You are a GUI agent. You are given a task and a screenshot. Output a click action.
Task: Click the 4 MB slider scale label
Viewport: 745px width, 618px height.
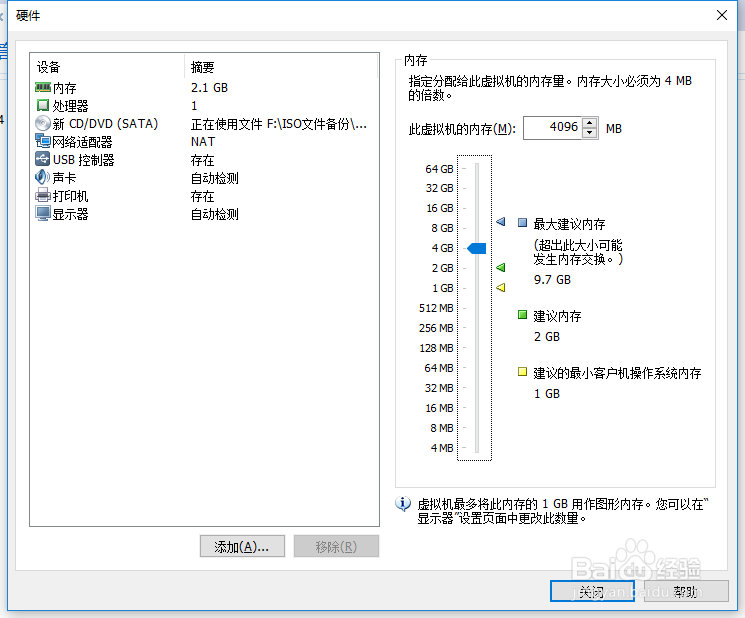442,447
